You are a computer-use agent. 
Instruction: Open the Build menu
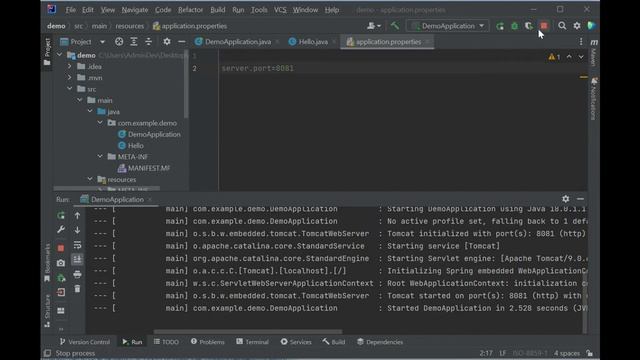(x=218, y=10)
